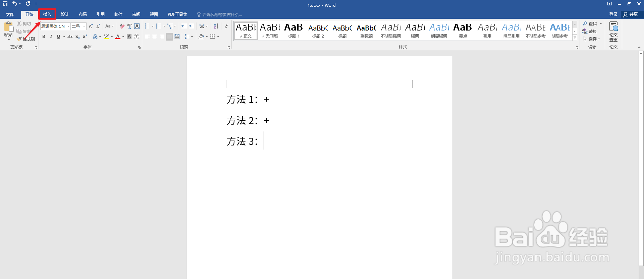Screen dimensions: 644x279
Task: Open the Line spacing dropdown
Action: coord(189,37)
